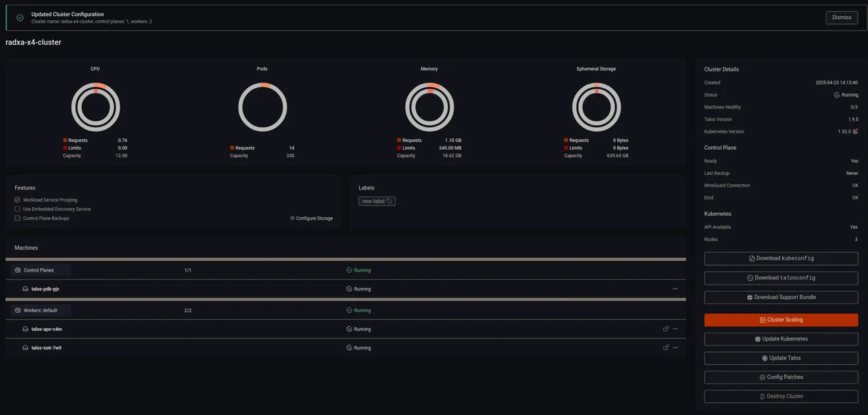Click the Memory Limits red legend swatch

tap(399, 148)
